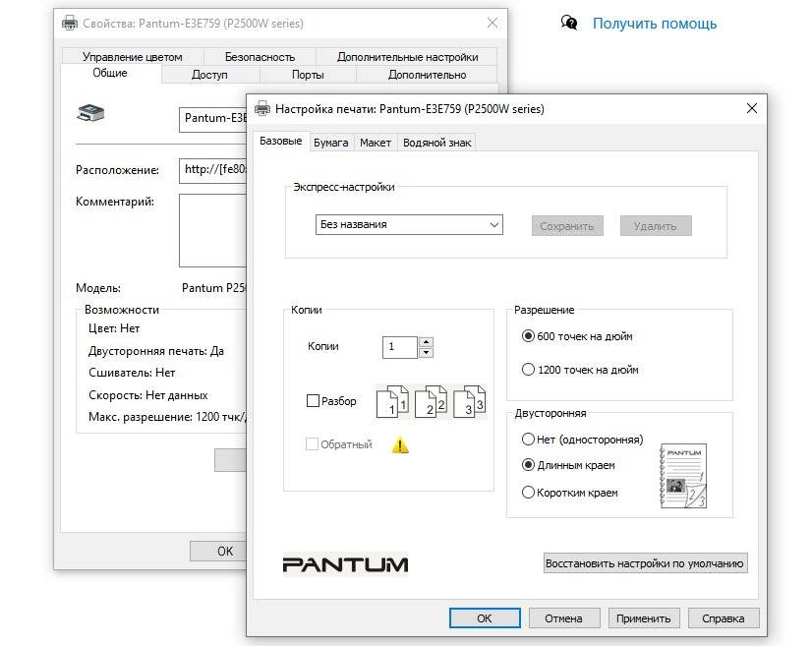Increase copies with the up spinner arrow

click(x=426, y=342)
